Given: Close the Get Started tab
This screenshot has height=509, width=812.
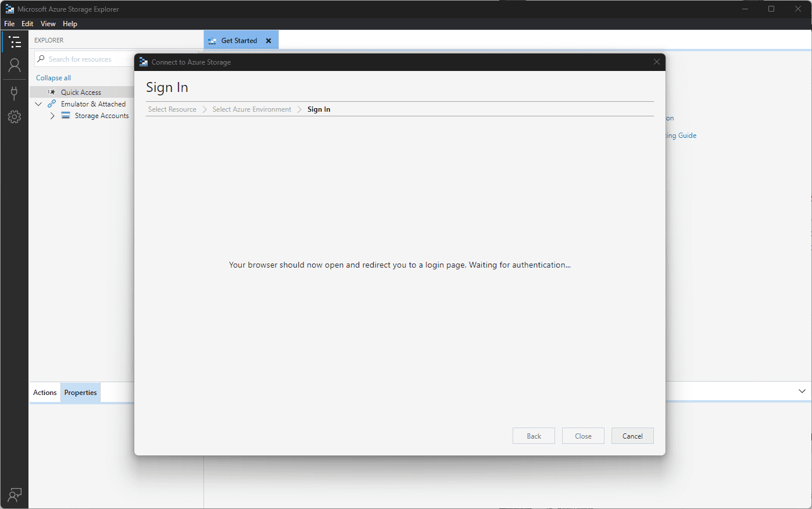Looking at the screenshot, I should (269, 41).
